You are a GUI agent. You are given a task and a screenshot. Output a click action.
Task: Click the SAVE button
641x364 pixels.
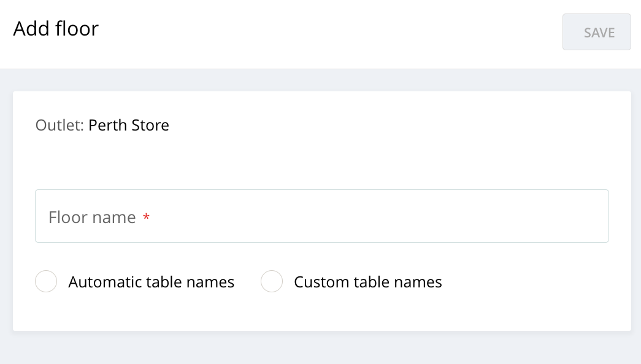click(x=596, y=32)
